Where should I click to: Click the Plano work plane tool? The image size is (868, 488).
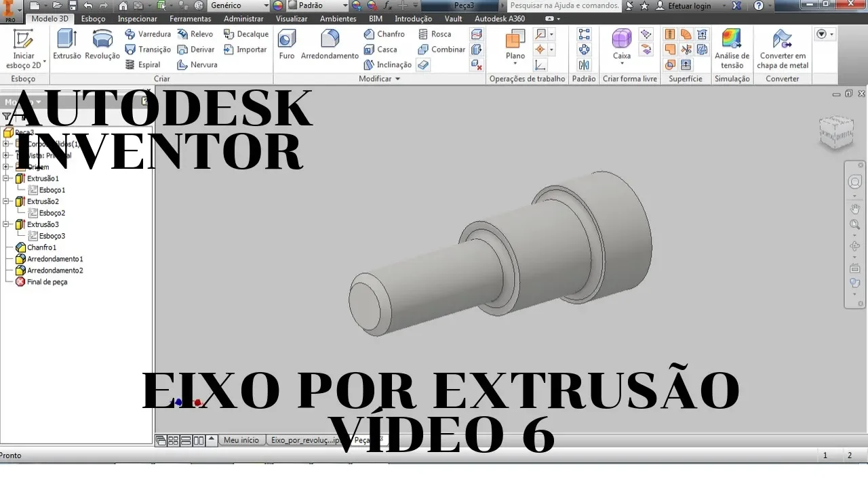[x=515, y=45]
